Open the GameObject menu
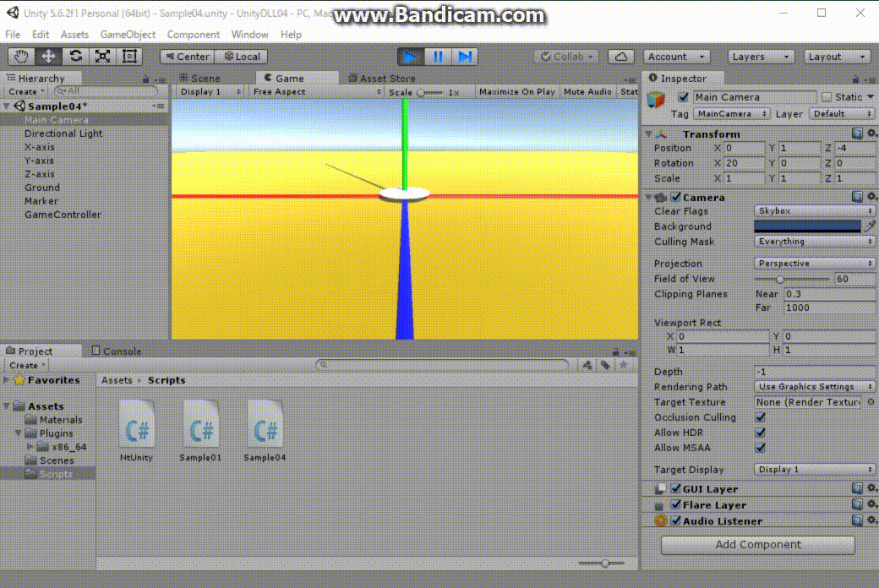 click(128, 35)
